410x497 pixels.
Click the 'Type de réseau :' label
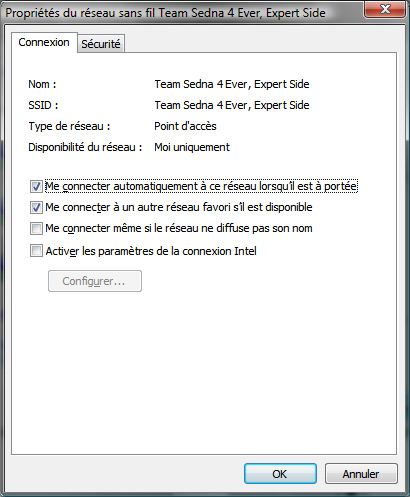69,126
